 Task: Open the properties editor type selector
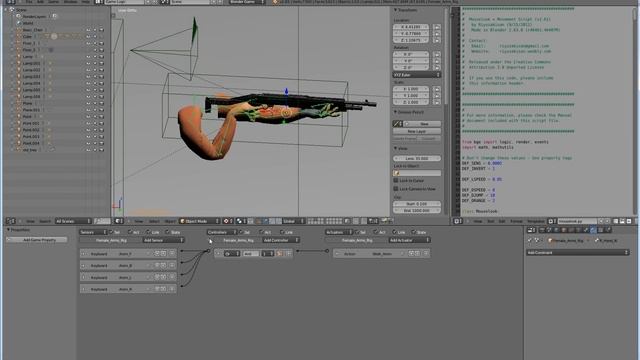(x=531, y=230)
